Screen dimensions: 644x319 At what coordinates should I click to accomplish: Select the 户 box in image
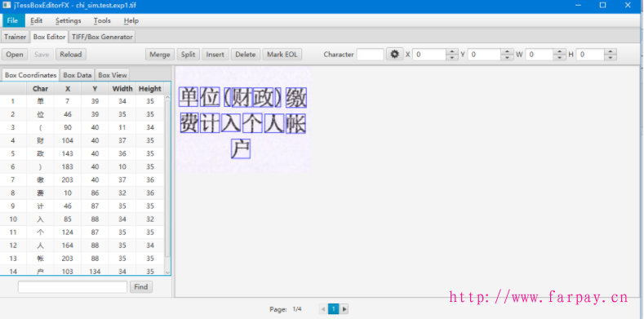[241, 149]
